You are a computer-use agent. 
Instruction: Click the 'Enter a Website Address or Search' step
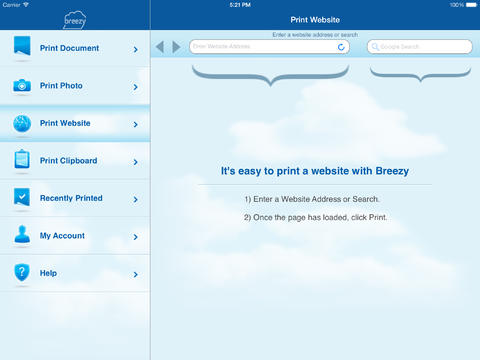click(x=312, y=199)
